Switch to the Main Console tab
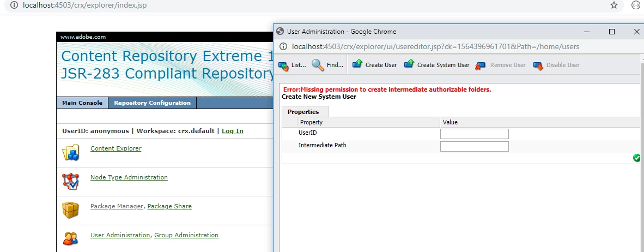The width and height of the screenshot is (644, 252). (x=82, y=103)
